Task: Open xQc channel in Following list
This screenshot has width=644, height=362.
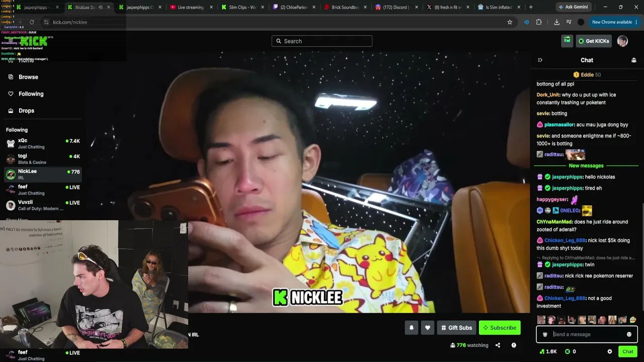Action: pyautogui.click(x=42, y=143)
